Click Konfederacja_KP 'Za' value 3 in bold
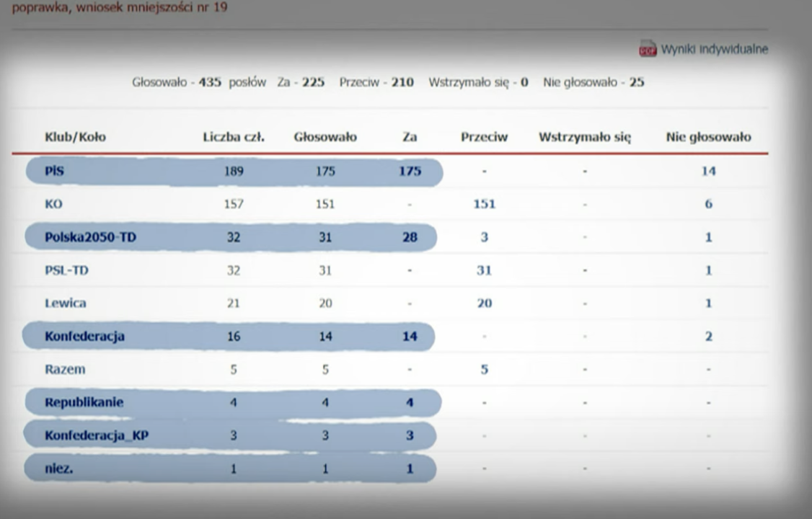 (410, 435)
